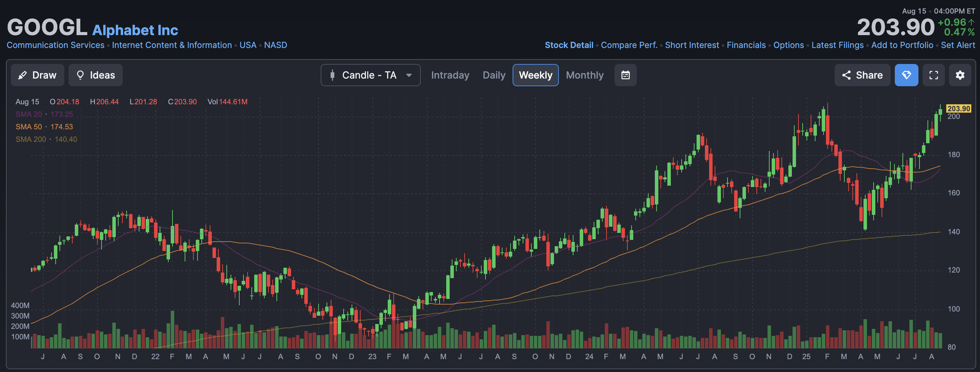Viewport: 980px width, 372px height.
Task: Click the candlestick icon in chart type selector
Action: click(x=332, y=75)
